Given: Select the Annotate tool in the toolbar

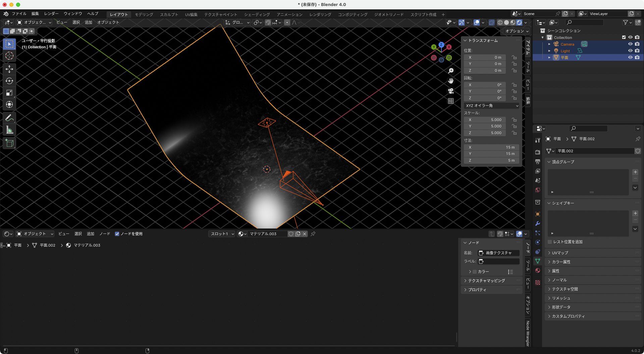Looking at the screenshot, I should 9,117.
